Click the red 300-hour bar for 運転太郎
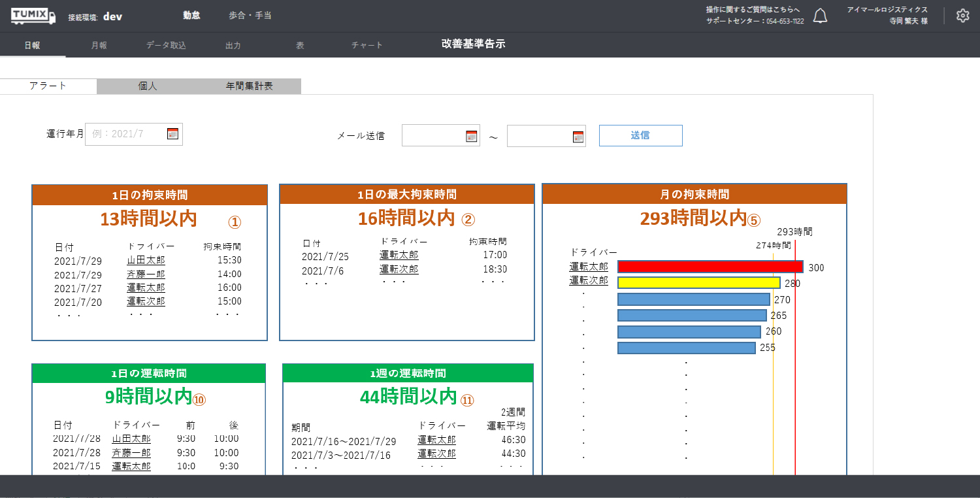 [x=710, y=267]
